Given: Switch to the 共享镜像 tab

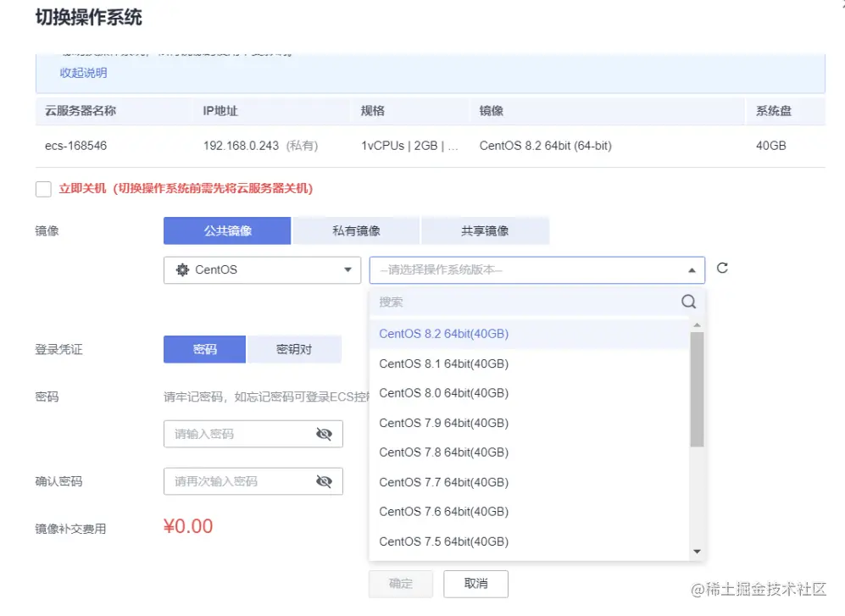Looking at the screenshot, I should tap(486, 230).
